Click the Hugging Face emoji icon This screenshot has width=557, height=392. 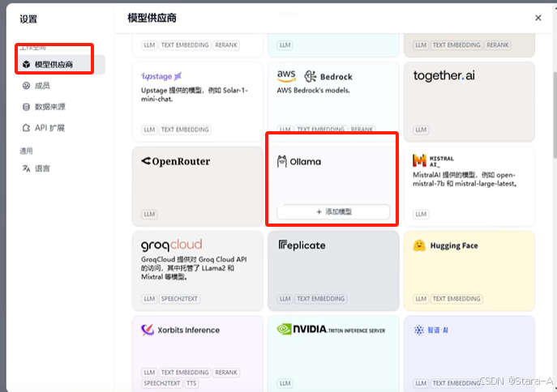tap(419, 245)
